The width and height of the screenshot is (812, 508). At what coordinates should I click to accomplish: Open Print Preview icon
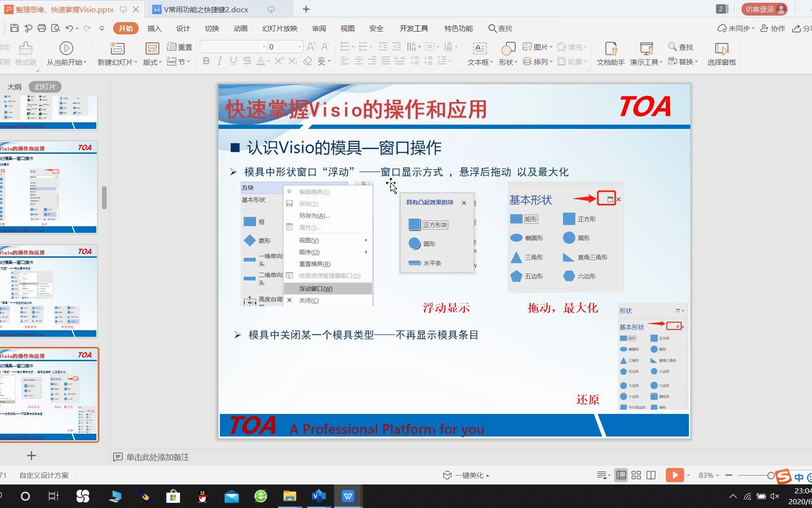point(55,28)
